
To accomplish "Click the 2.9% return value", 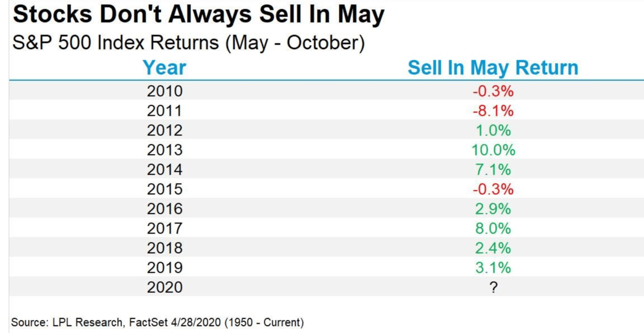I will 493,209.
